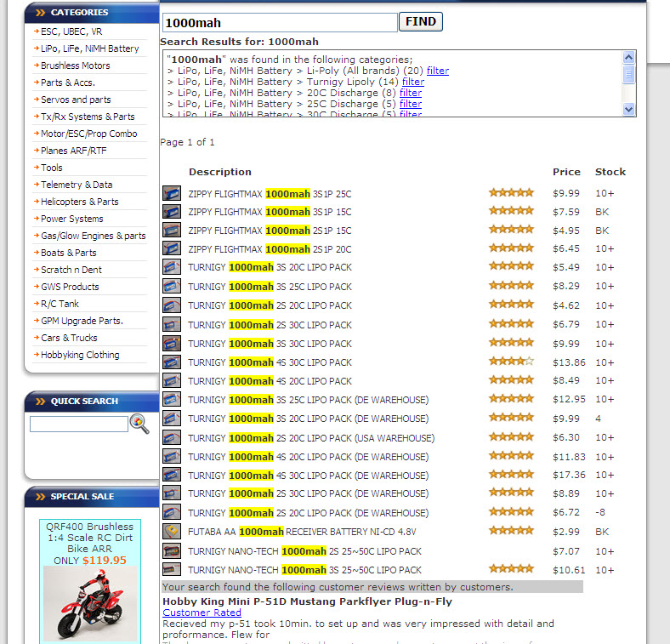Open Boats & Parts category
This screenshot has height=644, width=670.
(x=68, y=253)
